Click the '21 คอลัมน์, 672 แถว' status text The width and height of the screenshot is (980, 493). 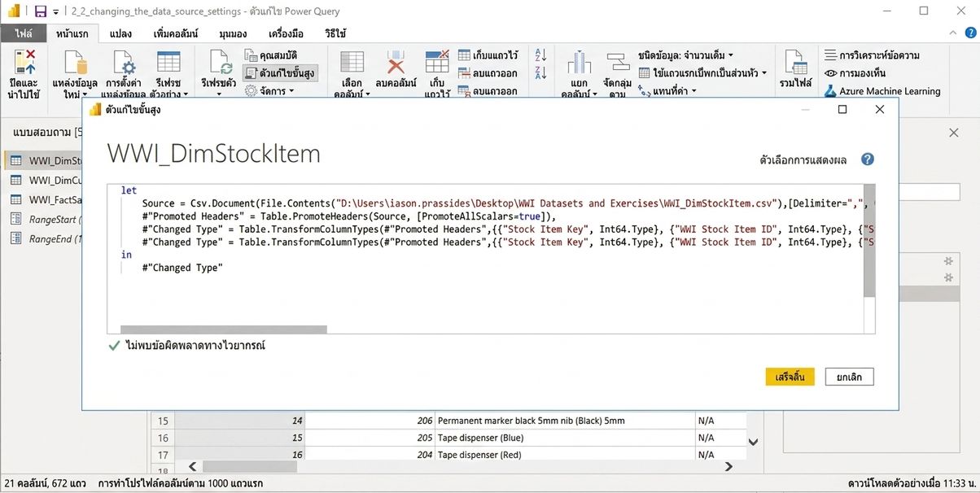(46, 483)
